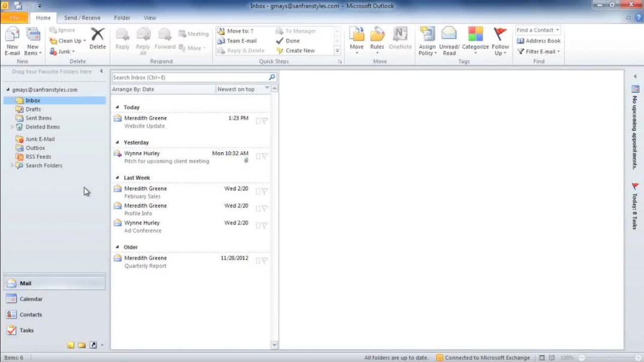Image resolution: width=644 pixels, height=362 pixels.
Task: Collapse the Last Week group
Action: pos(117,178)
